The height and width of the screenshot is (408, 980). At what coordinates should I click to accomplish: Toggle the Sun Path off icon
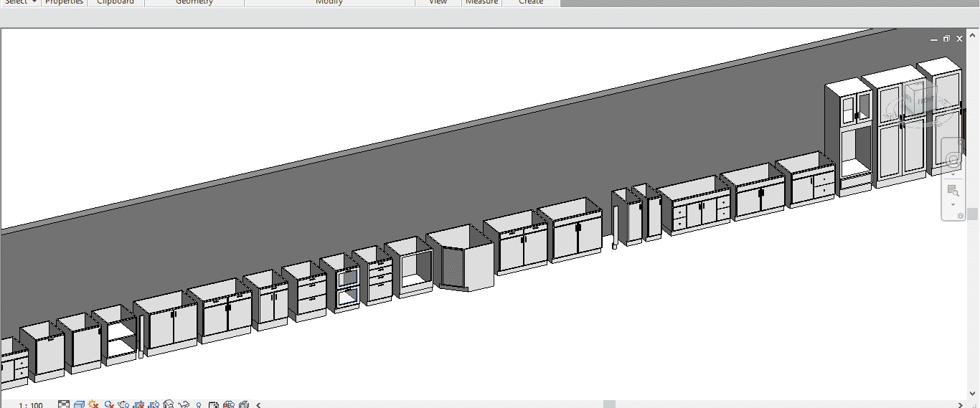point(94,405)
